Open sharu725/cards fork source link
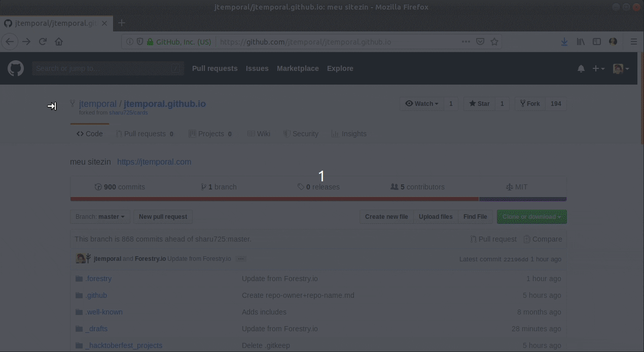Image resolution: width=644 pixels, height=352 pixels. [128, 113]
